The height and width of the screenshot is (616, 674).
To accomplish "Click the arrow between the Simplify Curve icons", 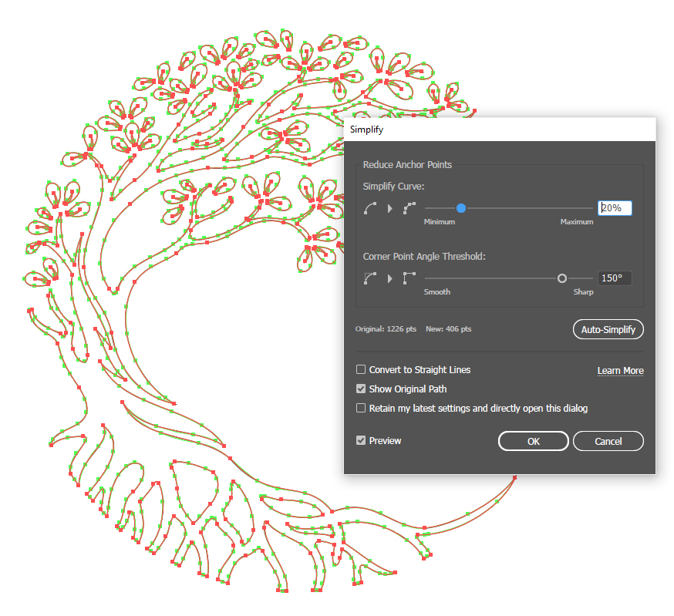I will pos(390,208).
